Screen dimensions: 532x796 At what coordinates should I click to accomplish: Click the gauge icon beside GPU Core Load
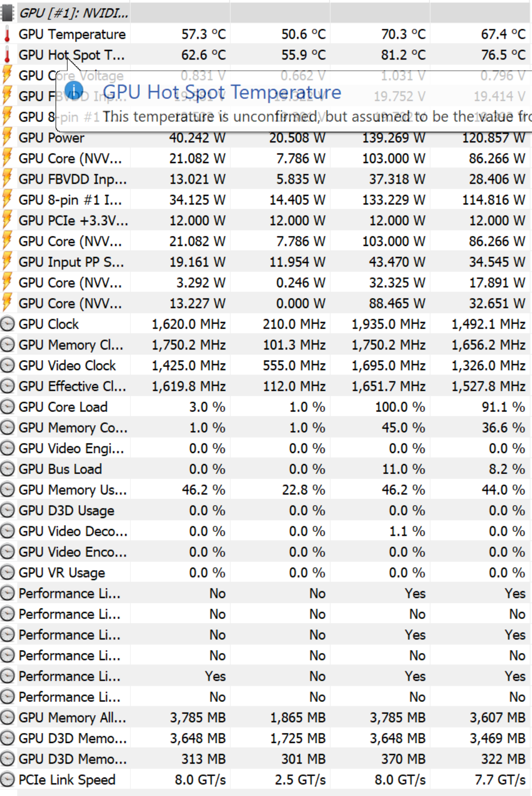(7, 407)
